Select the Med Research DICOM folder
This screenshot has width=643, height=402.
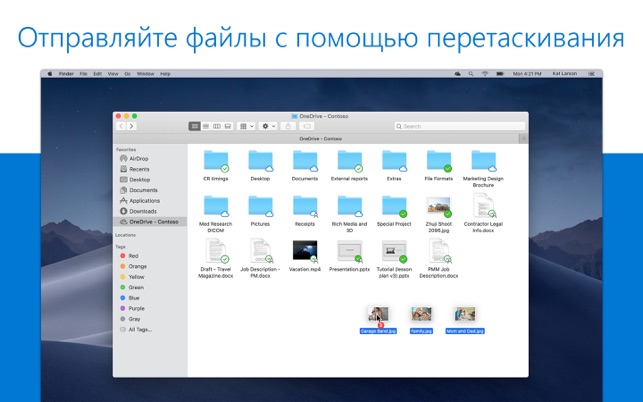coord(216,206)
